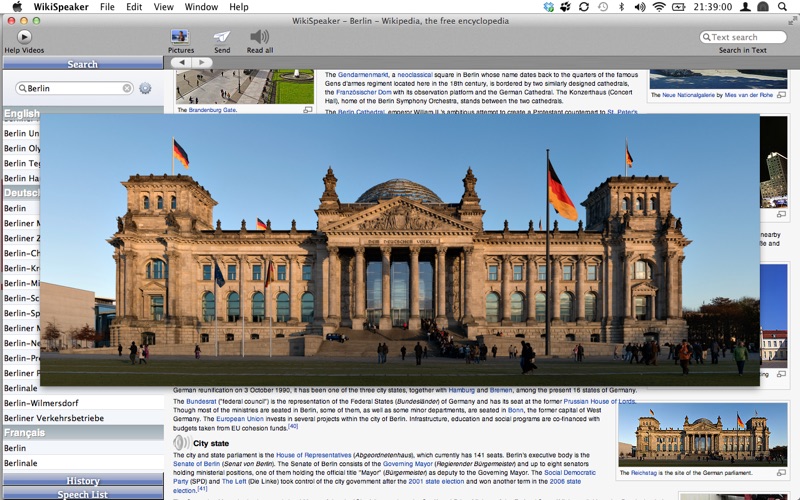The width and height of the screenshot is (800, 500).
Task: Open the volume menu bar icon
Action: pos(639,7)
